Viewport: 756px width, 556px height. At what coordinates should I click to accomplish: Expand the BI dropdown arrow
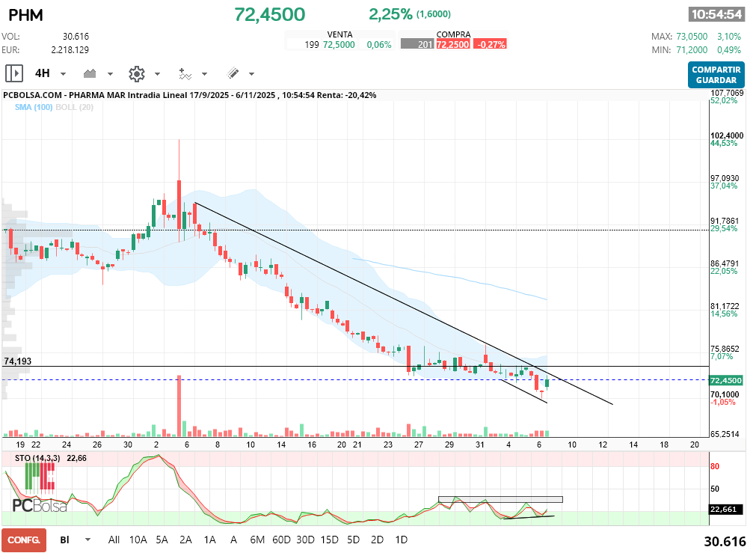[x=87, y=540]
